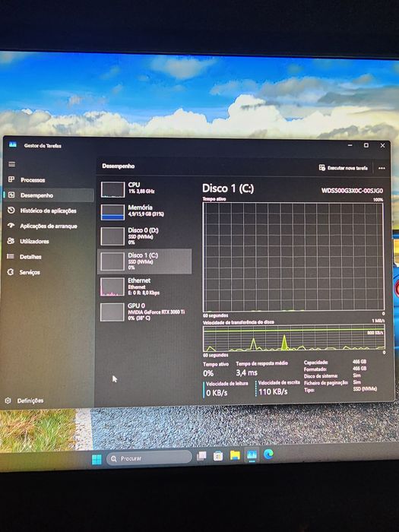Open File Explorer from the taskbar

[235, 455]
